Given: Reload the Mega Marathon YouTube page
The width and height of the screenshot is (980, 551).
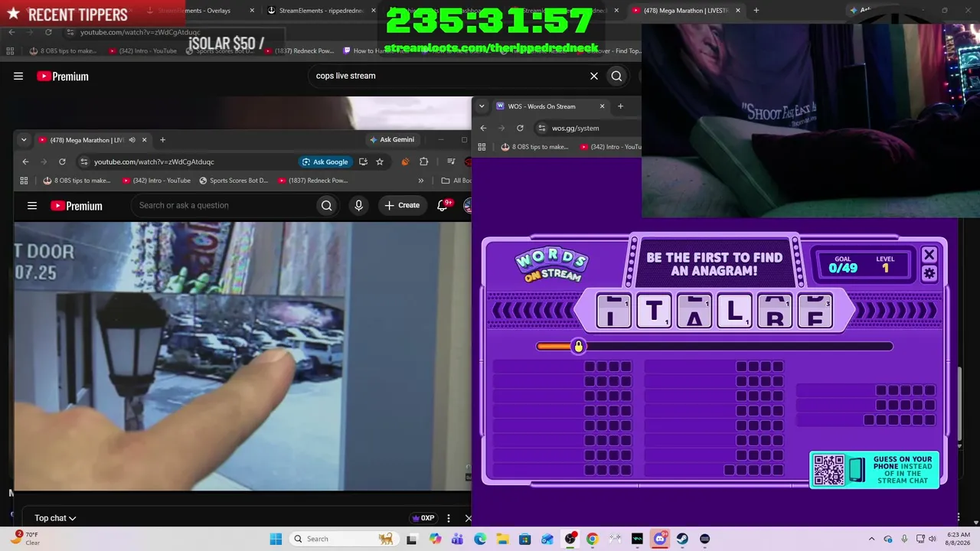Looking at the screenshot, I should 62,161.
